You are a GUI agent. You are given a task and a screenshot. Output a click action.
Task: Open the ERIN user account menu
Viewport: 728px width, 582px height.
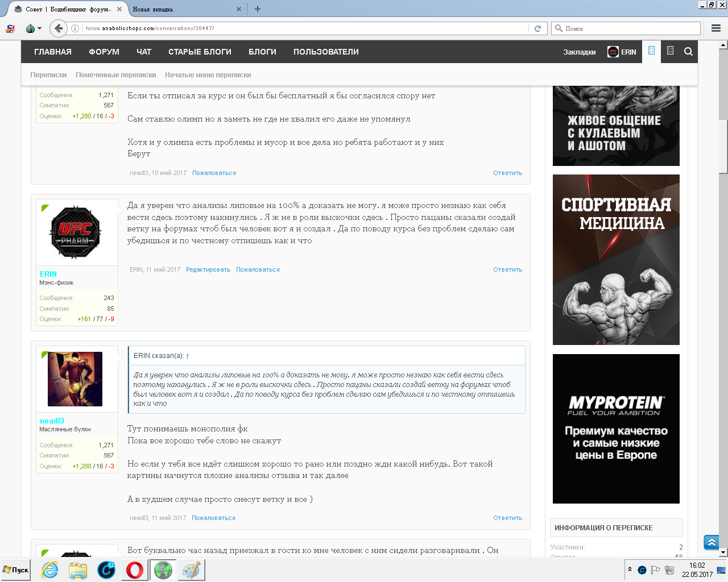622,52
